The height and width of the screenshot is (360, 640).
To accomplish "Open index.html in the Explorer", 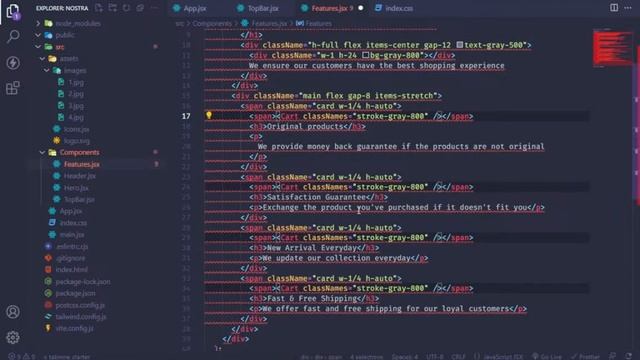I will [71, 270].
